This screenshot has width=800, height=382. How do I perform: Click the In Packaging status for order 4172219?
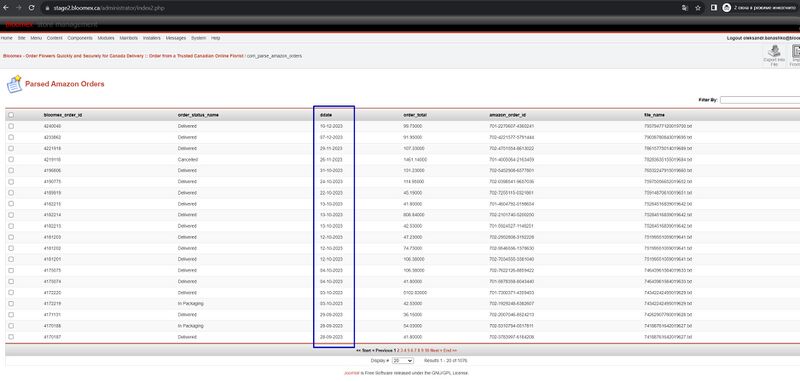click(191, 303)
